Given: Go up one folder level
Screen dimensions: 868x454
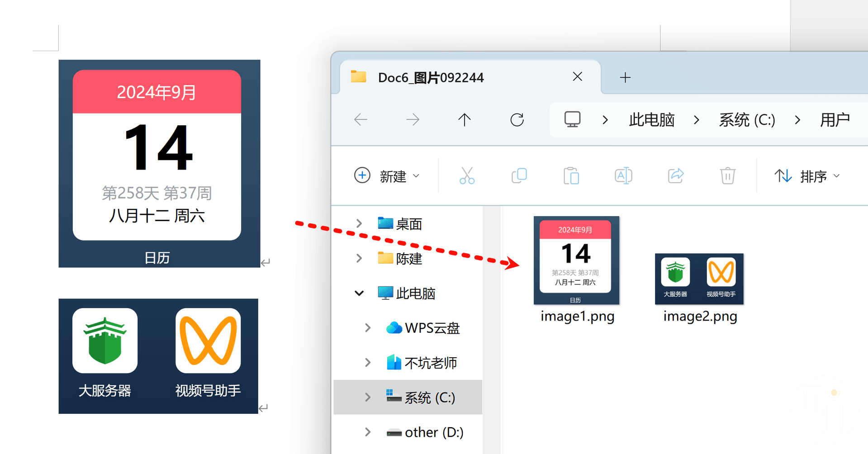Looking at the screenshot, I should click(465, 120).
